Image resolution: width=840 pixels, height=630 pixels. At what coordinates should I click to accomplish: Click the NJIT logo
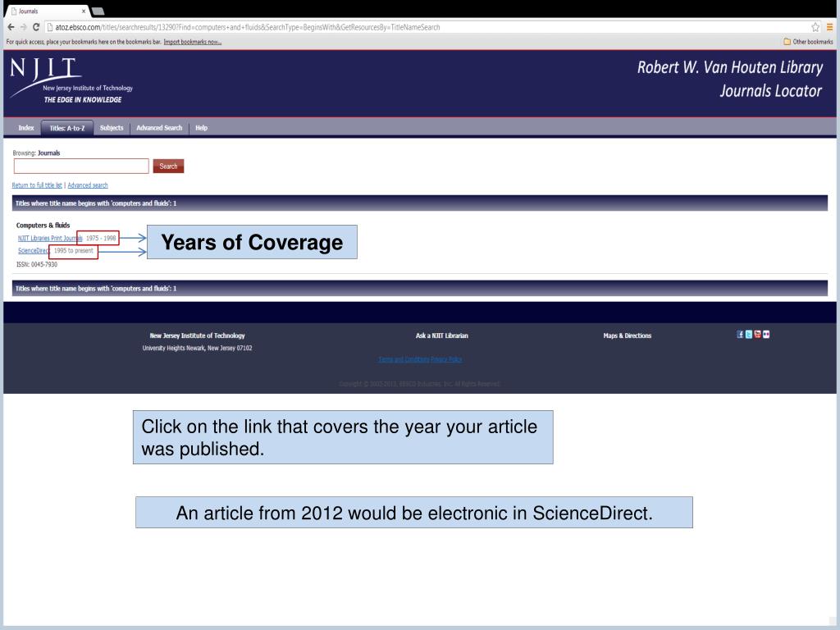[71, 80]
